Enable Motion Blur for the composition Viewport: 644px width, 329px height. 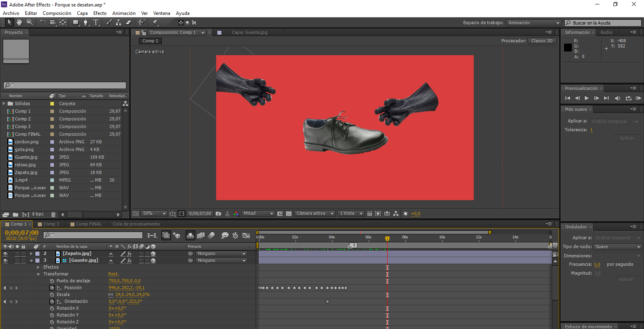211,235
